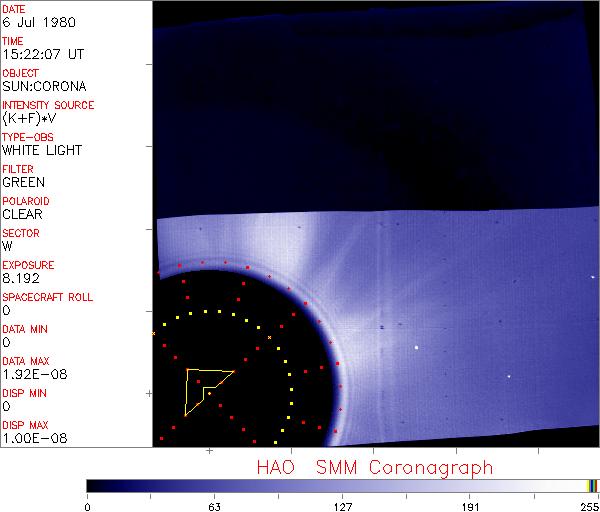Click the OBJECT label
This screenshot has height=512, width=600.
click(20, 73)
